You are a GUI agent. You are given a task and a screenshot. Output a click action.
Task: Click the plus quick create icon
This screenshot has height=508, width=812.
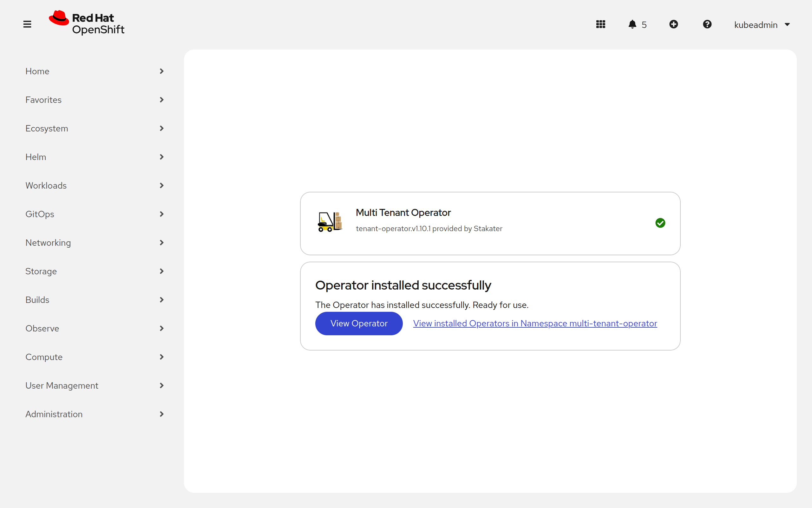[673, 24]
